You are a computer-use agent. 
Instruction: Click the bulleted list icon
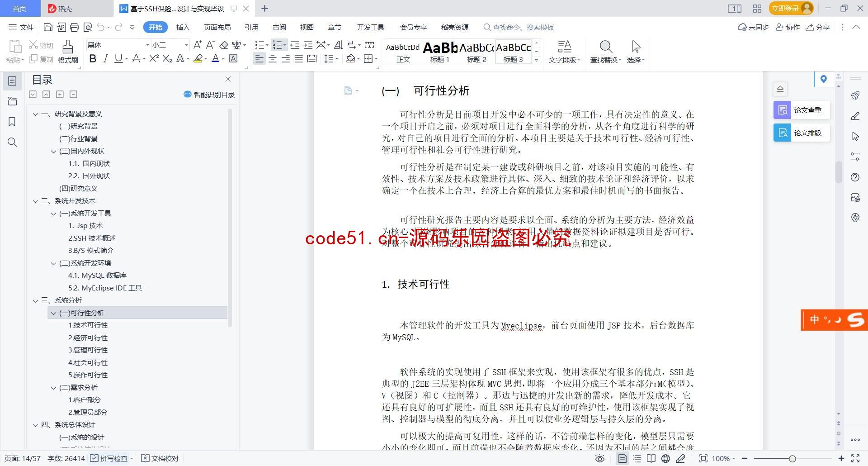pos(259,45)
